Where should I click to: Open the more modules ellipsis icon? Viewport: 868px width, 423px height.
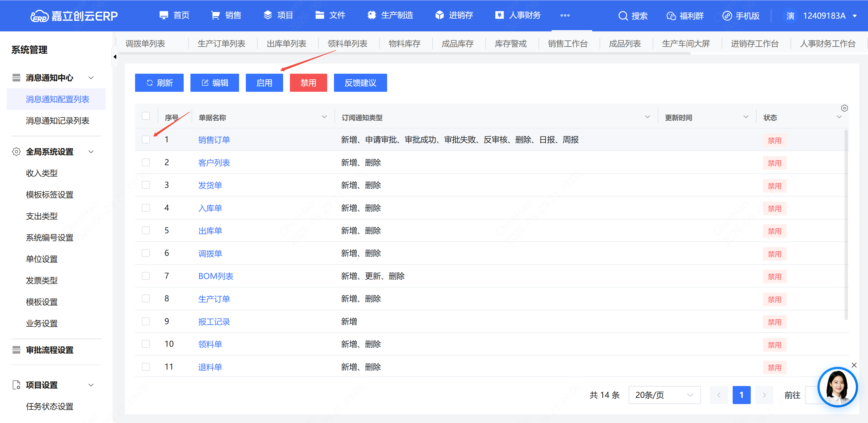point(565,16)
